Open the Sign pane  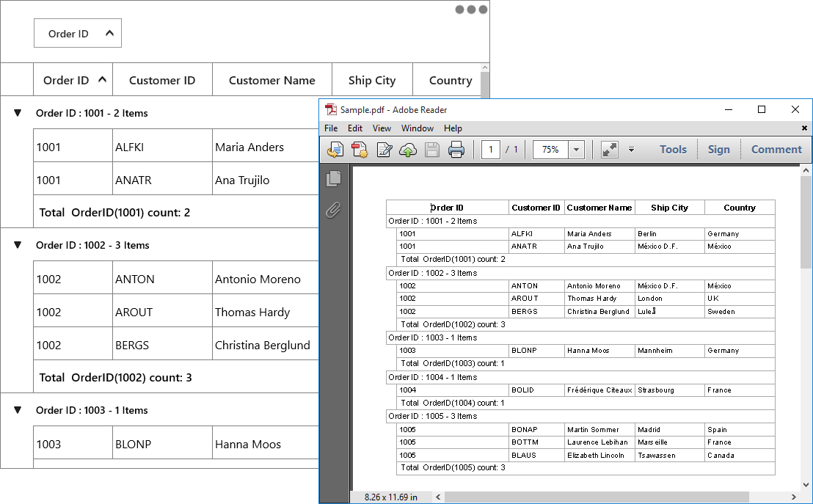tap(718, 150)
